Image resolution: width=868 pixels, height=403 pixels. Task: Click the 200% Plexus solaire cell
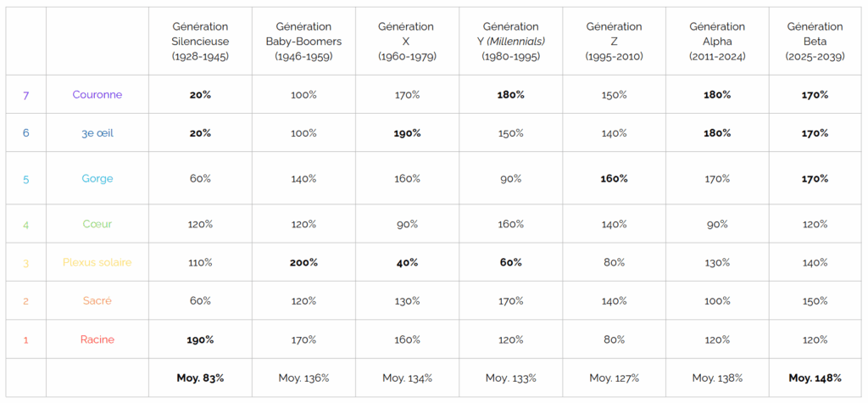coord(303,263)
